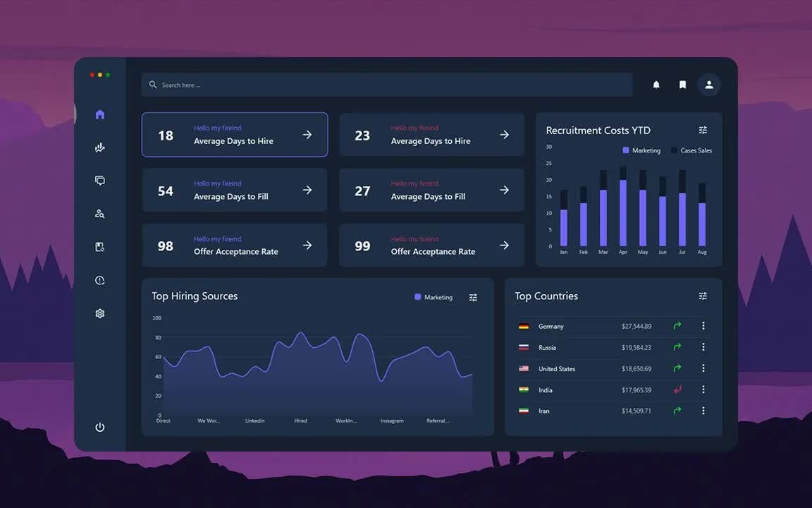This screenshot has height=508, width=812.
Task: Open Top Hiring Sources filter options
Action: click(x=473, y=297)
